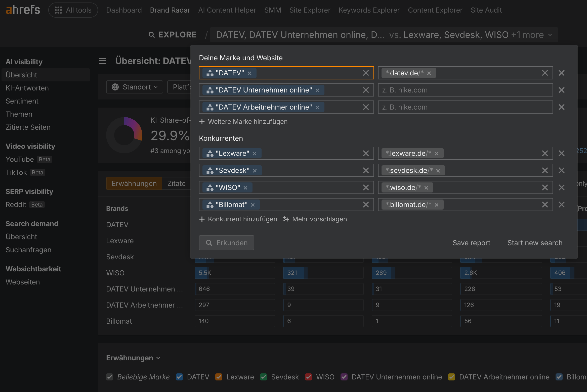This screenshot has height=392, width=587.
Task: Click the Erkunden button
Action: pyautogui.click(x=227, y=243)
